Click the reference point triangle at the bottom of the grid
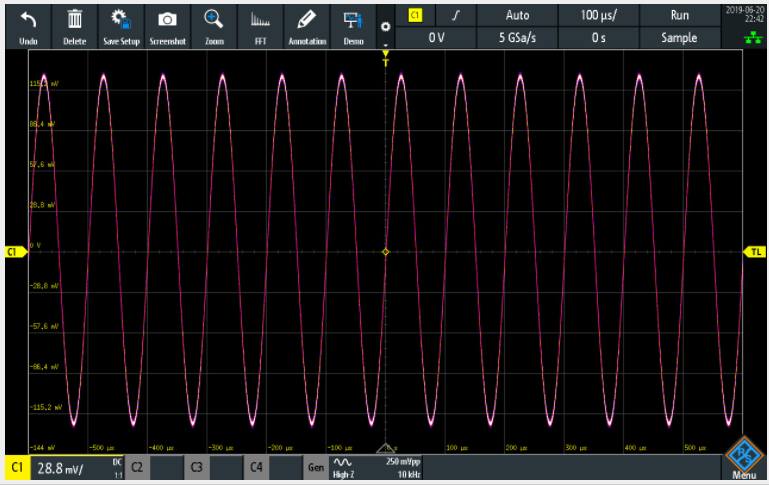Image resolution: width=769 pixels, height=485 pixels. 385,448
